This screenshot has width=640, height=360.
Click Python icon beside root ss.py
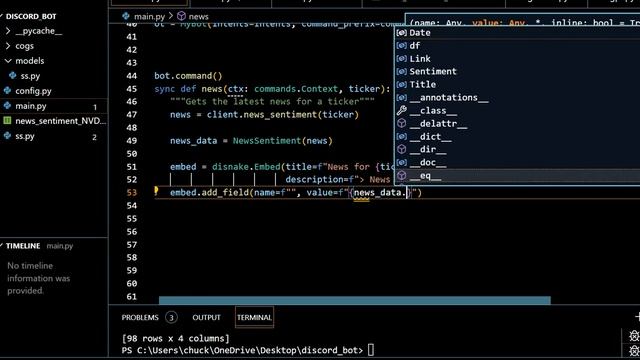click(x=7, y=136)
